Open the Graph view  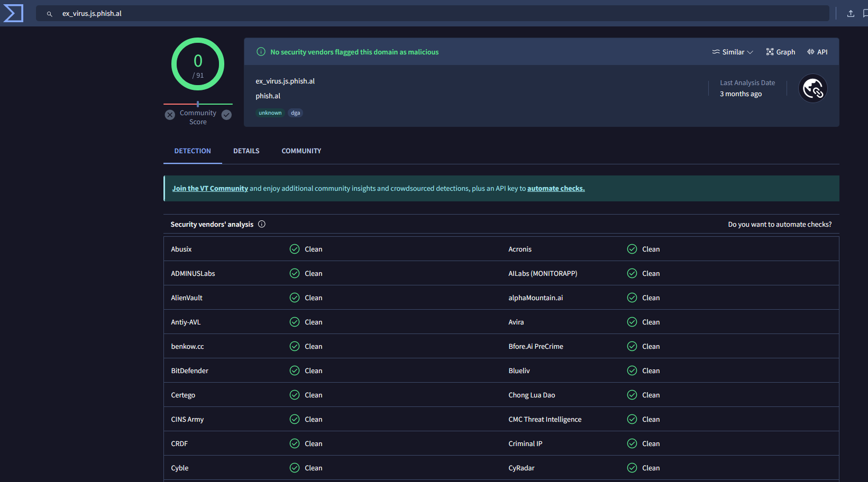point(780,52)
